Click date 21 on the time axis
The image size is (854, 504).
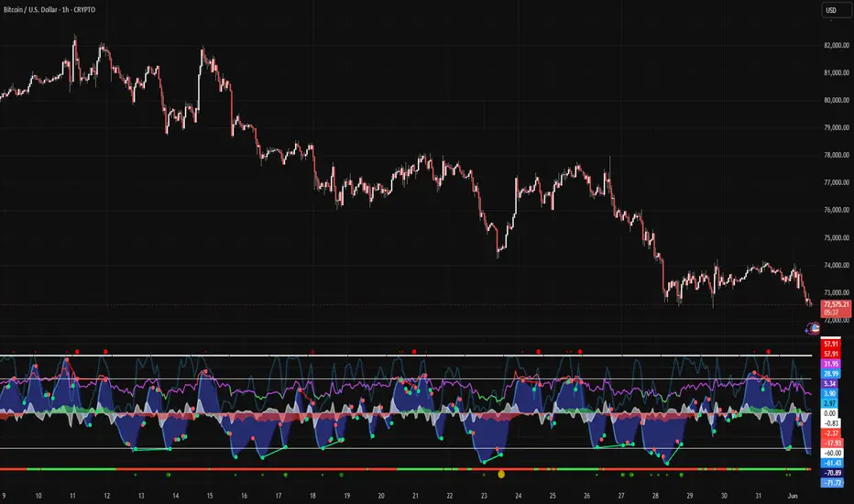tap(416, 496)
